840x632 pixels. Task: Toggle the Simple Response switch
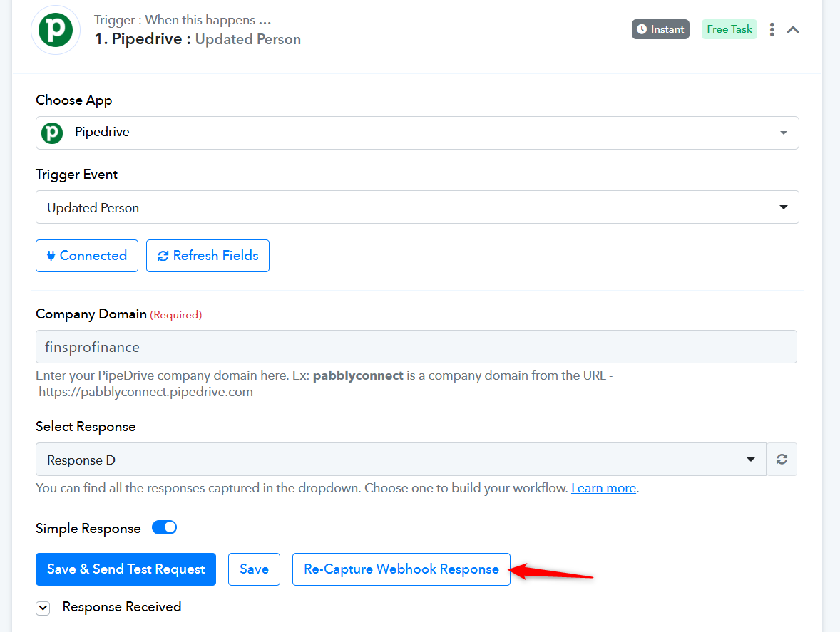pyautogui.click(x=165, y=528)
